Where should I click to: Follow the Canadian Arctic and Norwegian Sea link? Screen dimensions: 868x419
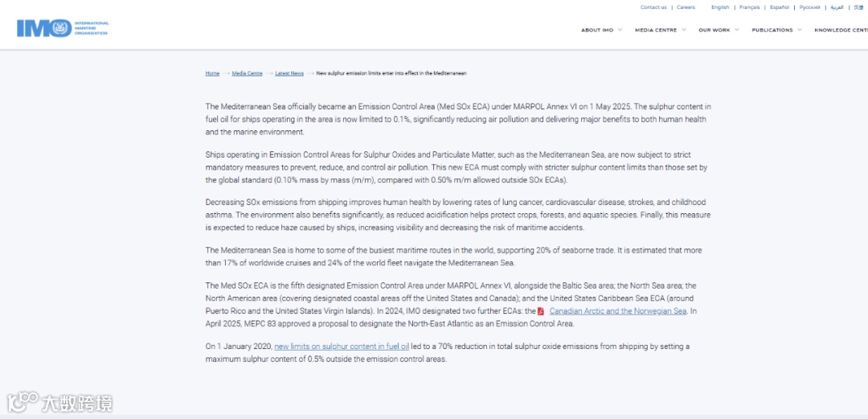(x=618, y=311)
